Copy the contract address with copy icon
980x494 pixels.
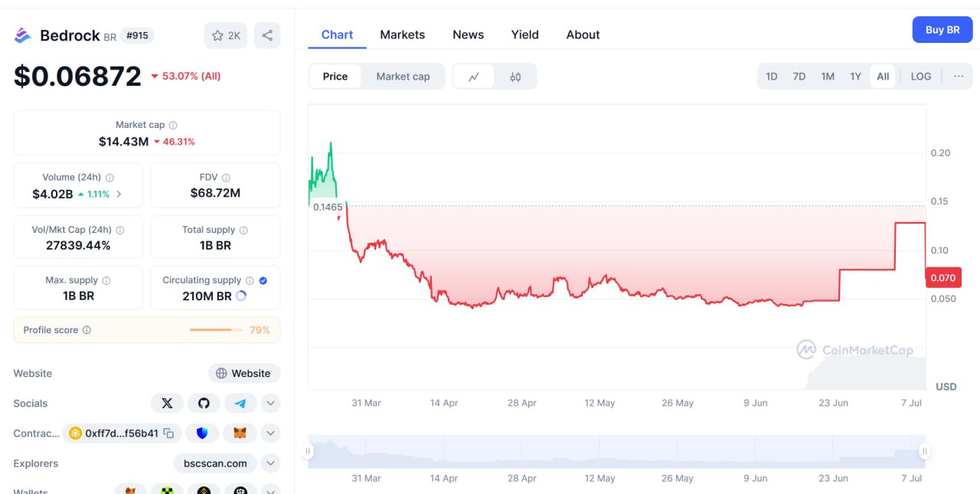click(168, 433)
